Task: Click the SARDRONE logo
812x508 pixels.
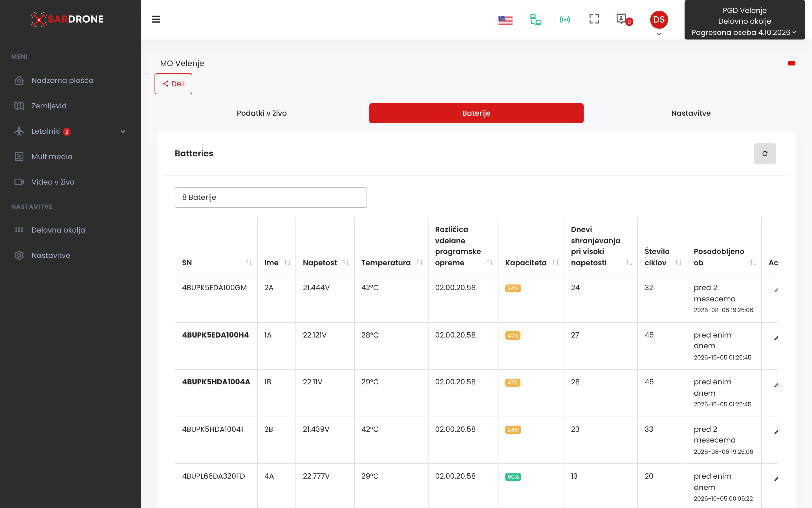Action: [67, 19]
